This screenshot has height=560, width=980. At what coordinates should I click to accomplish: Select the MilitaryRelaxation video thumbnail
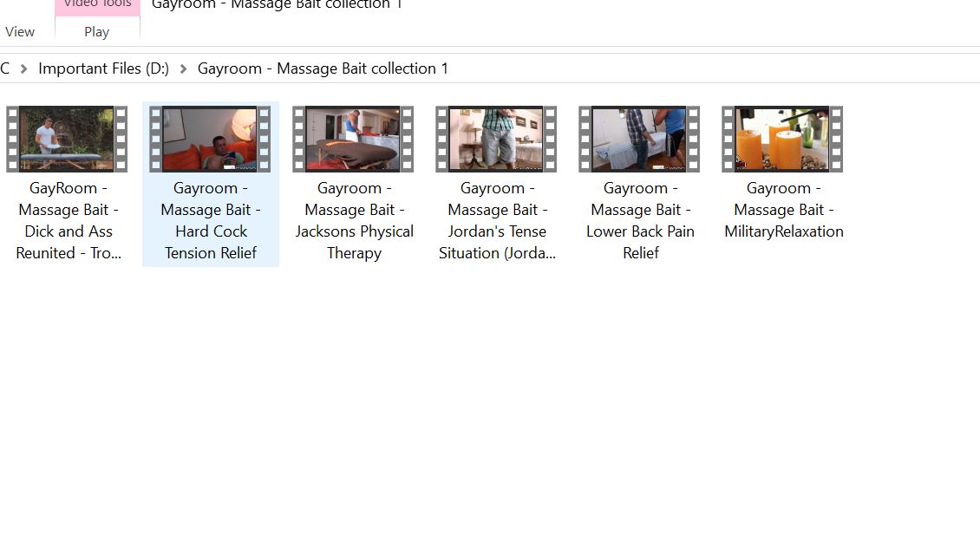point(782,139)
